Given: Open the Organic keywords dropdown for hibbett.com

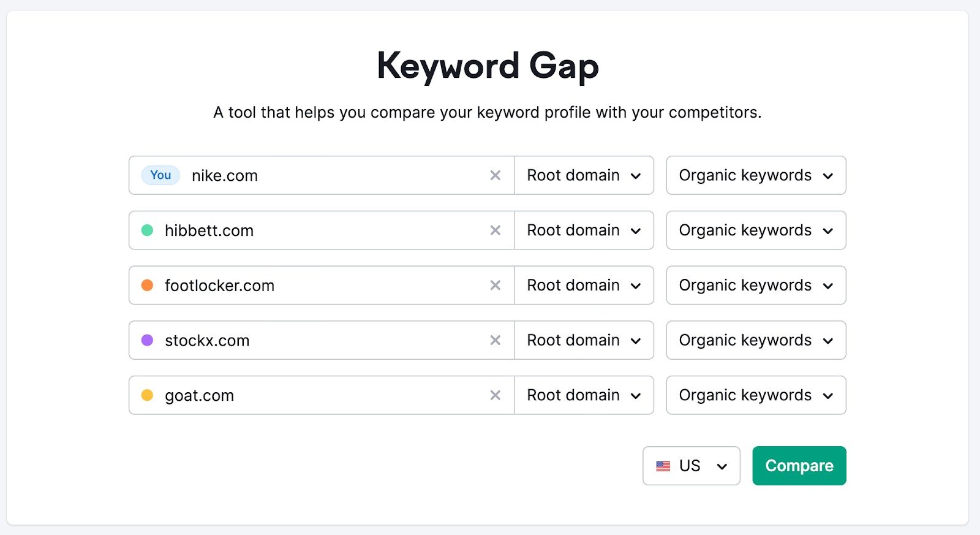Looking at the screenshot, I should [x=755, y=230].
